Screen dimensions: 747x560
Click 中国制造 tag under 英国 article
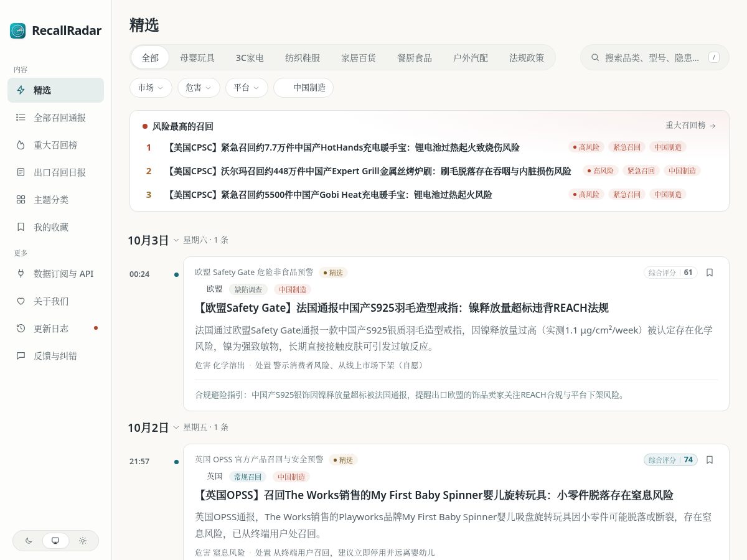291,477
